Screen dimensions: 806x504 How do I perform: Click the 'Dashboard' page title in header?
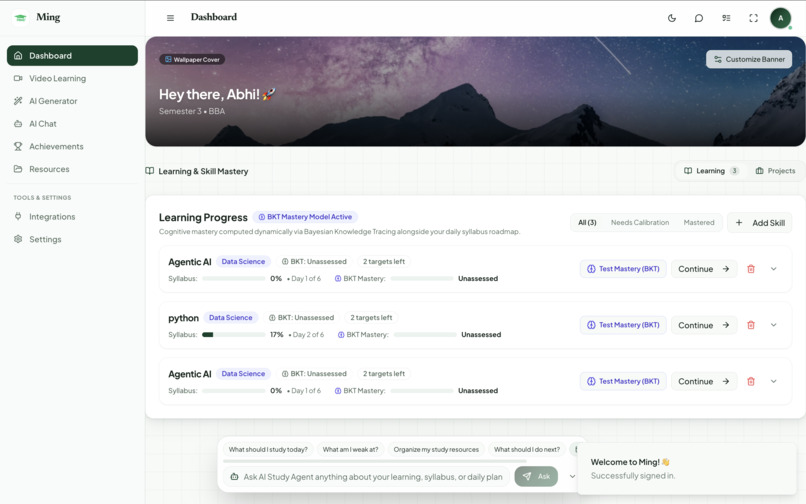[x=214, y=17]
